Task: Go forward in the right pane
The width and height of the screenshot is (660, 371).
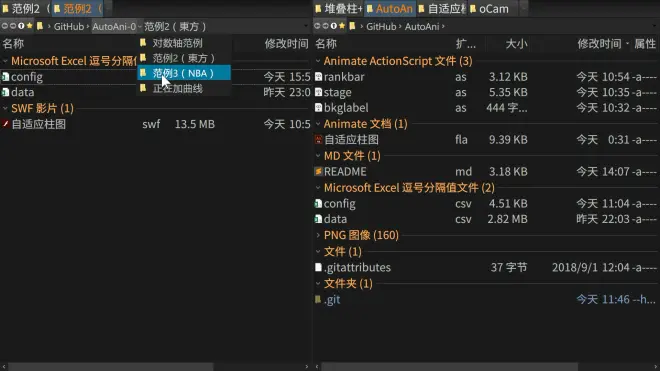Action: point(325,26)
